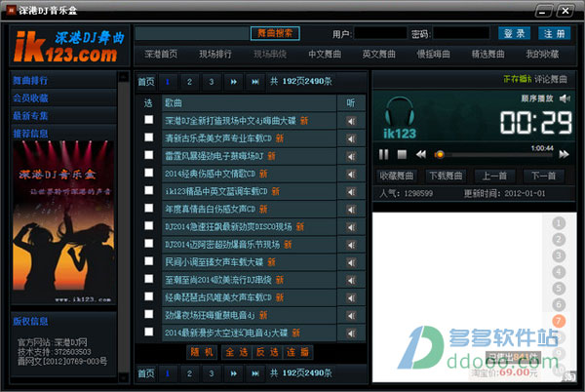Go to next page in top pager
The height and width of the screenshot is (392, 585).
[234, 82]
